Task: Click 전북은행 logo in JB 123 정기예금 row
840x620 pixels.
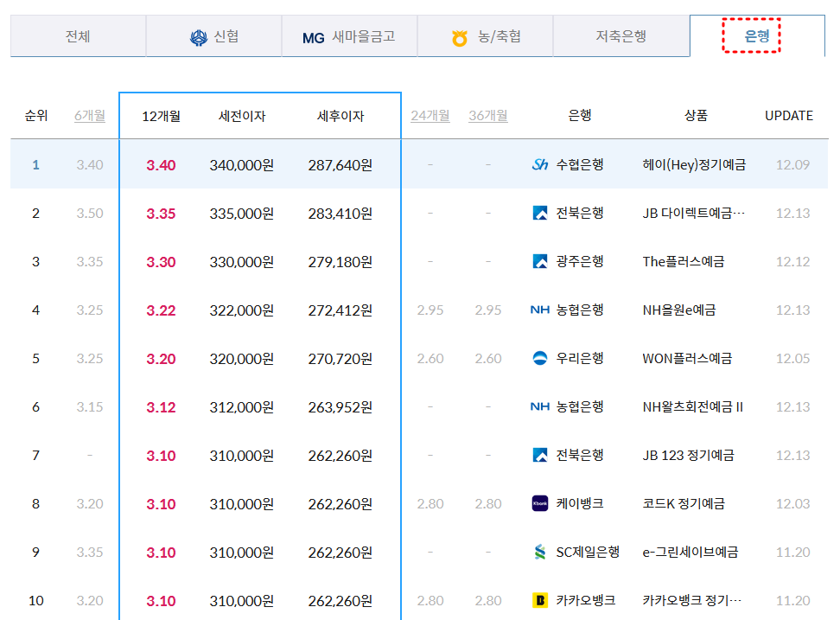Action: (x=540, y=455)
